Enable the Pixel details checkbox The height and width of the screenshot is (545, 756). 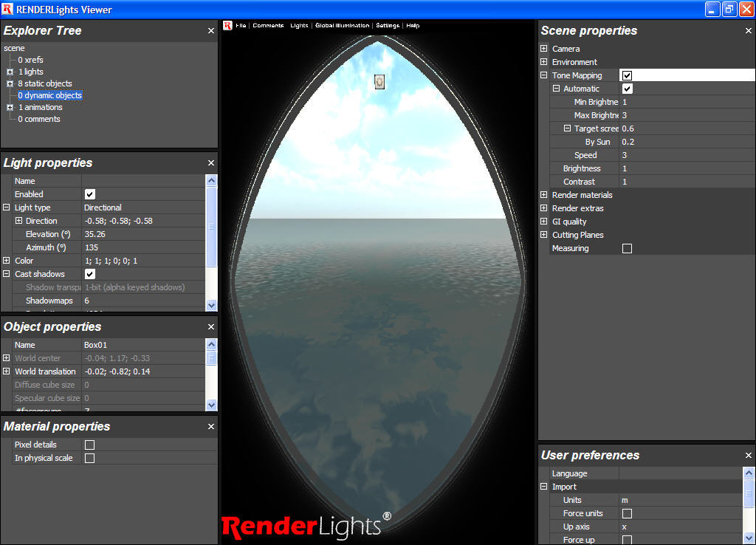point(89,445)
